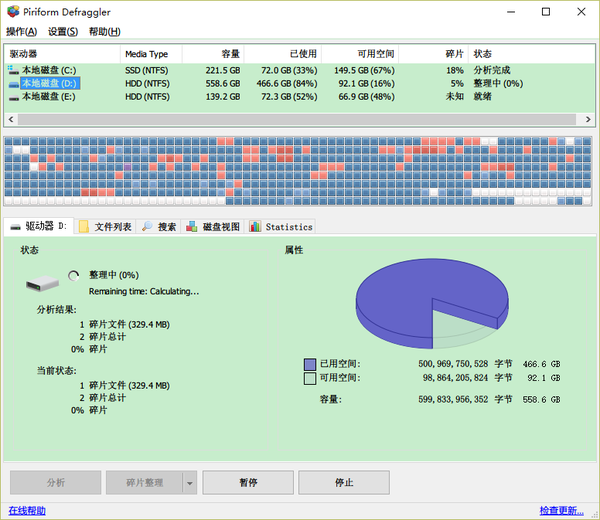Viewport: 600px width, 520px height.
Task: Click the right arrow of drive list scrollbar
Action: [x=588, y=119]
